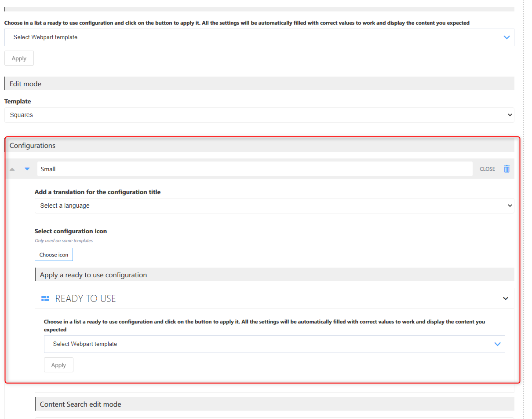Click the 'Add a translation for the configuration title' label
Viewport: 532px width, 419px height.
point(98,192)
